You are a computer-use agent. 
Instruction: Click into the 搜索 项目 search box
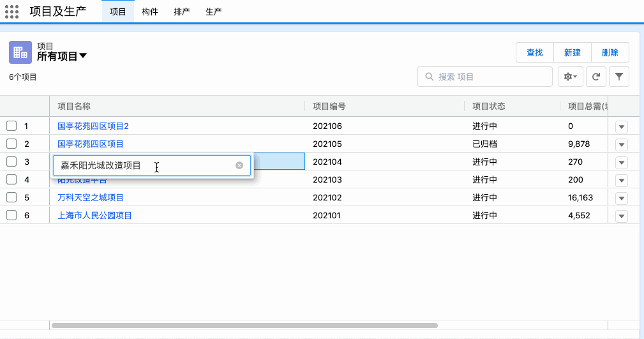click(x=485, y=77)
